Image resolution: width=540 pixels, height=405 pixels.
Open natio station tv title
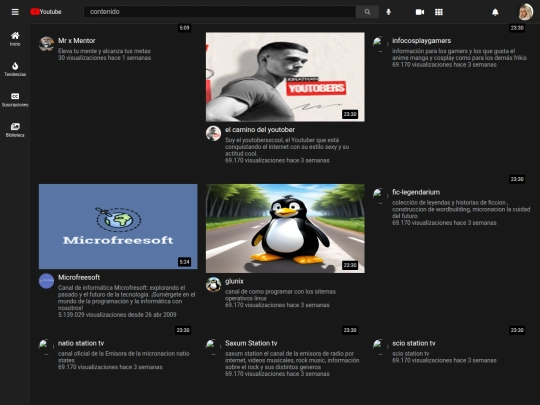[x=81, y=343]
